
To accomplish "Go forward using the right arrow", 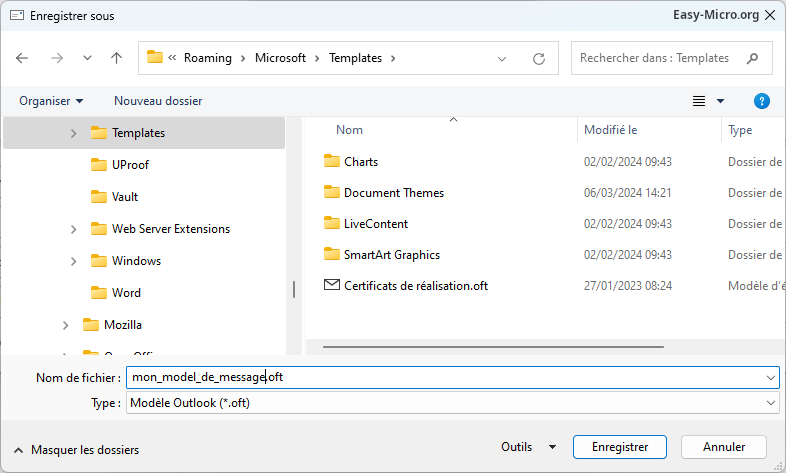I will click(57, 58).
